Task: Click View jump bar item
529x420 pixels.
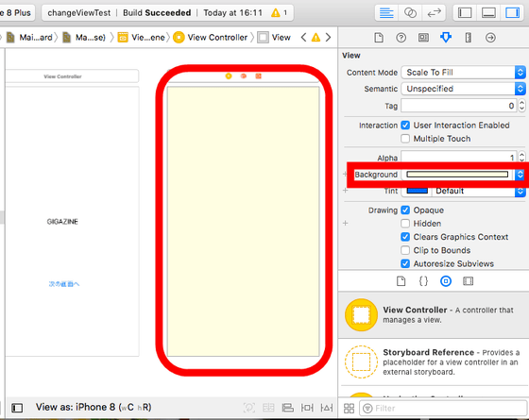Action: click(274, 38)
